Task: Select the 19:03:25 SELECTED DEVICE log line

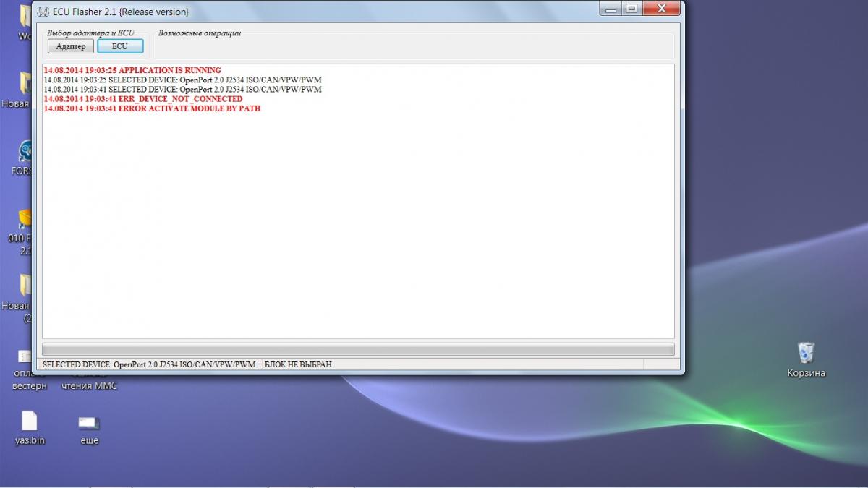Action: pos(182,80)
